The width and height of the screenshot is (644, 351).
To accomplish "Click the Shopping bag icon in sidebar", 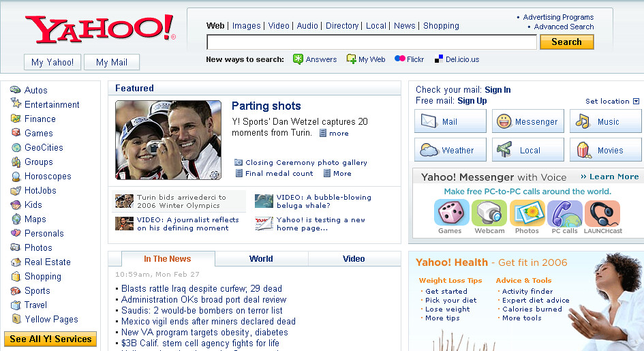I will [x=16, y=276].
